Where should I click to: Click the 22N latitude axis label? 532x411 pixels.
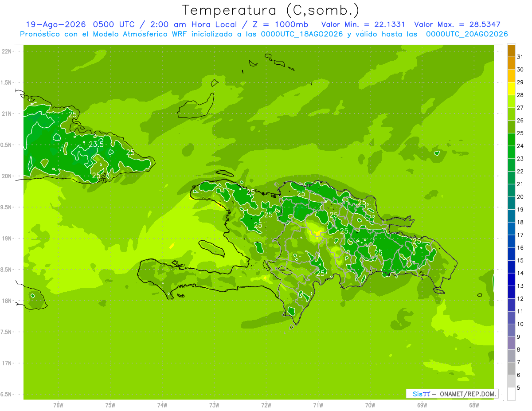point(7,51)
